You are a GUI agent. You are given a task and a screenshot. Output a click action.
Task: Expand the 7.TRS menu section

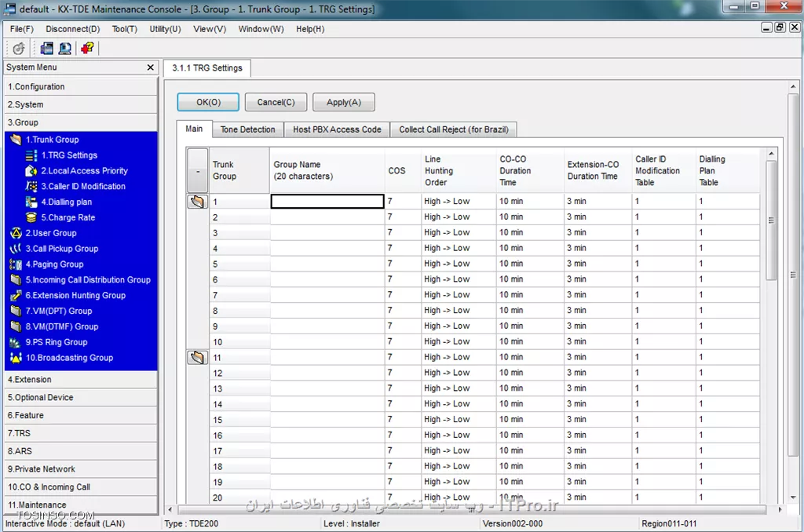pyautogui.click(x=81, y=434)
